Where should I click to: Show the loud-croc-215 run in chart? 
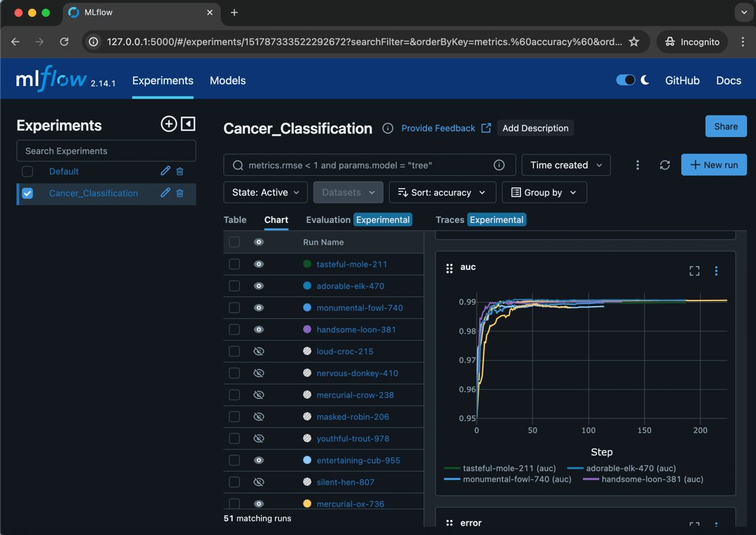(x=259, y=352)
